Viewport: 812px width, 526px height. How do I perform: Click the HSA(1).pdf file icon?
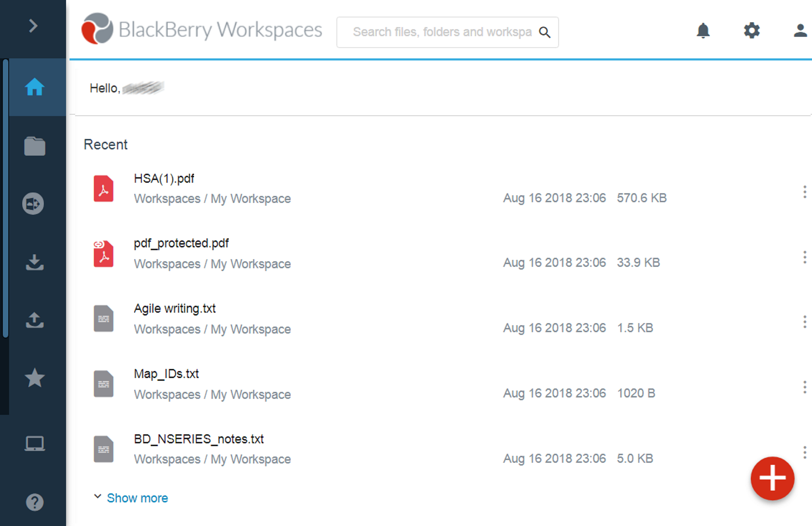coord(103,189)
